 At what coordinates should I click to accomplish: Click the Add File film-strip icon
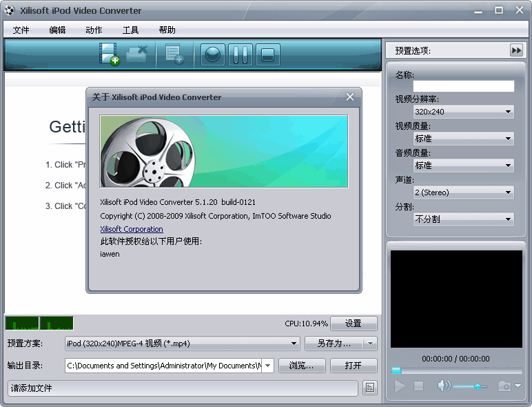[109, 54]
